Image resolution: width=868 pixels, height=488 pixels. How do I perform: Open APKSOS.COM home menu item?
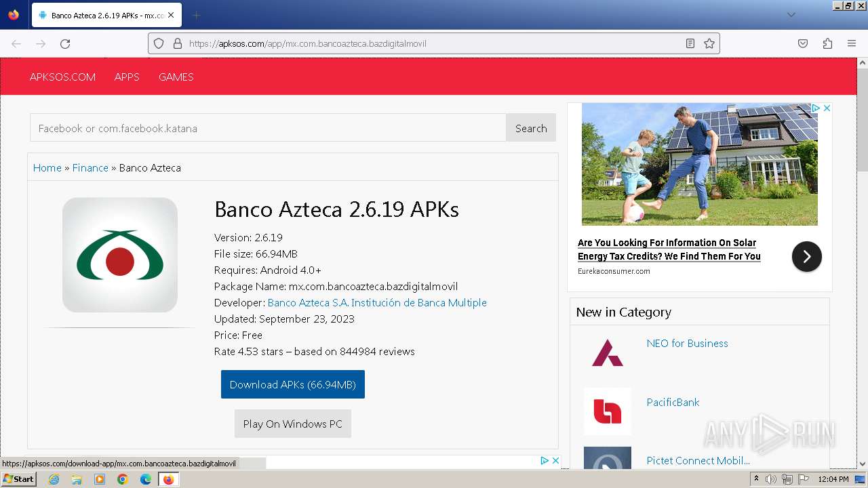point(62,77)
